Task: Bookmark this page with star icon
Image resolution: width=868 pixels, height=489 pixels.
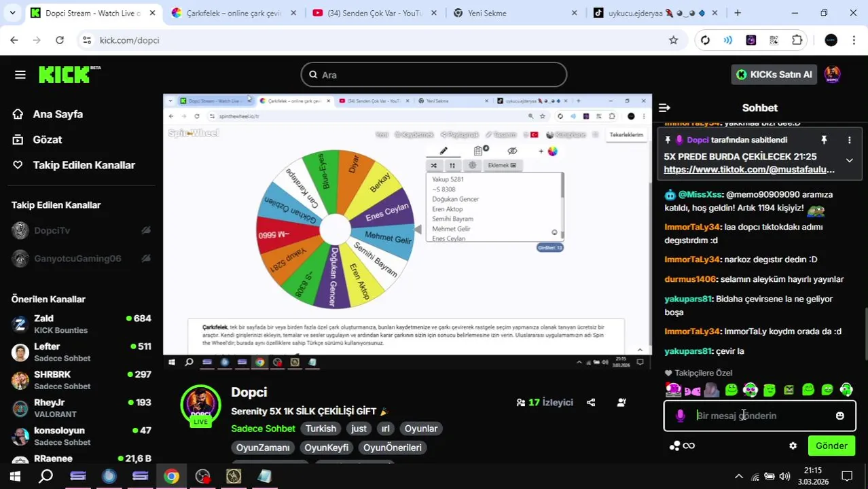Action: [x=673, y=40]
